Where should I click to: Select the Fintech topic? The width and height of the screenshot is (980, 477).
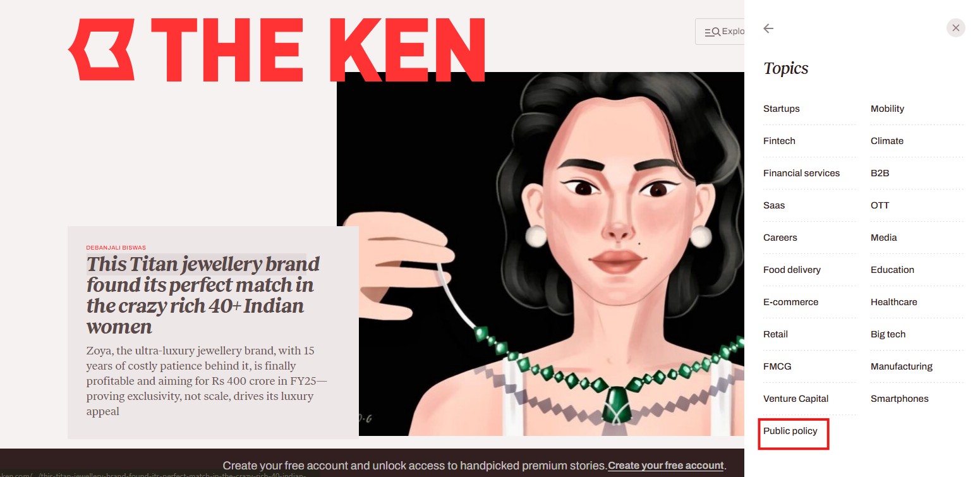coord(779,141)
